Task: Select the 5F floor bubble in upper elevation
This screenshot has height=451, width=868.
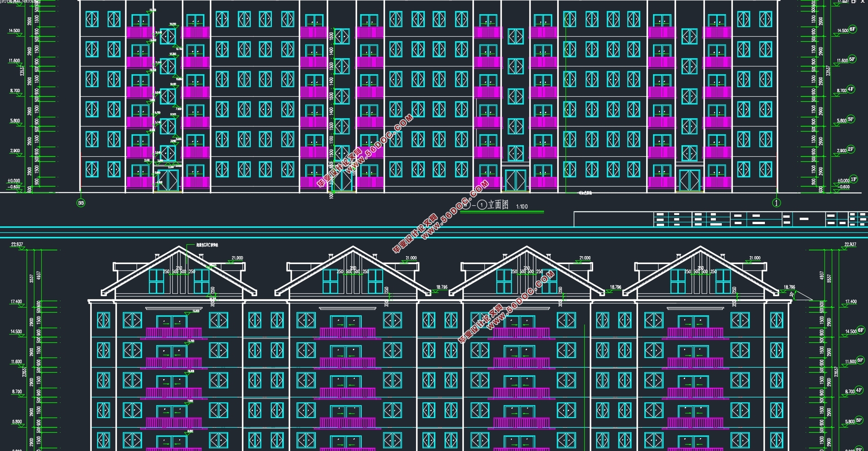Action: coord(852,59)
